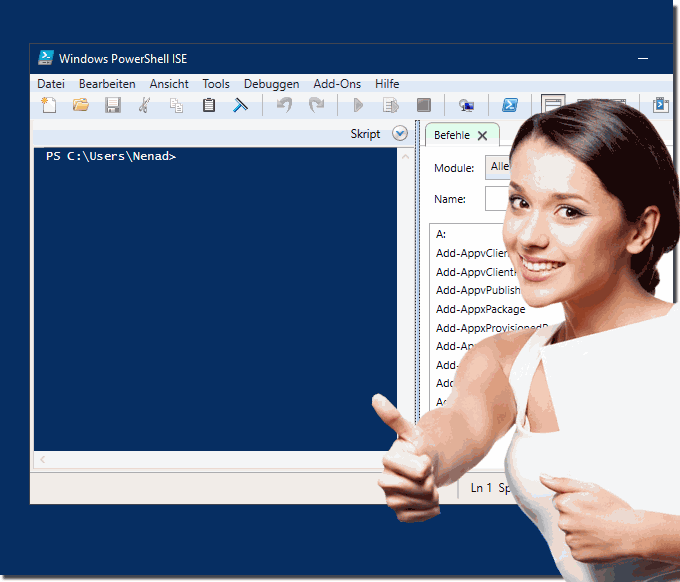Open the Datei menu
Viewport: 680px width, 582px height.
51,84
